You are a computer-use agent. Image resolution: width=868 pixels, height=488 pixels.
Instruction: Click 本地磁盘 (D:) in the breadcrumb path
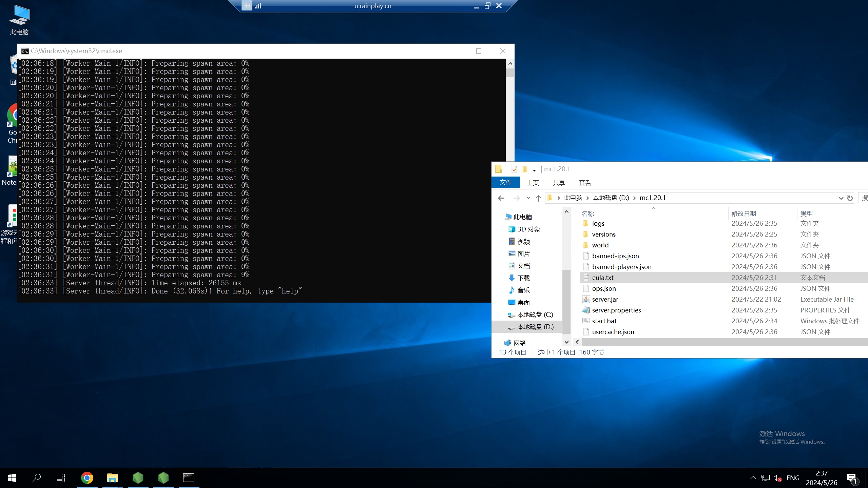(x=611, y=198)
